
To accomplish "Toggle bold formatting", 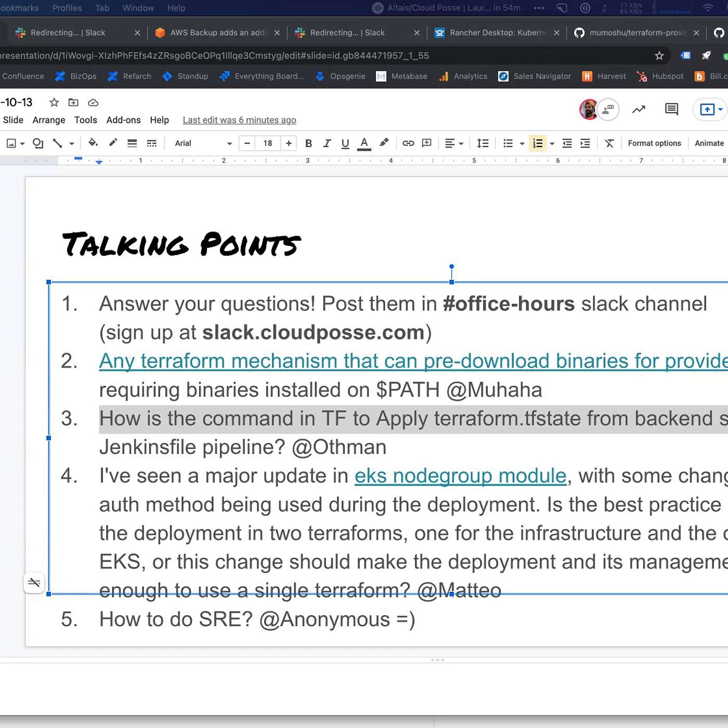I will (x=308, y=143).
